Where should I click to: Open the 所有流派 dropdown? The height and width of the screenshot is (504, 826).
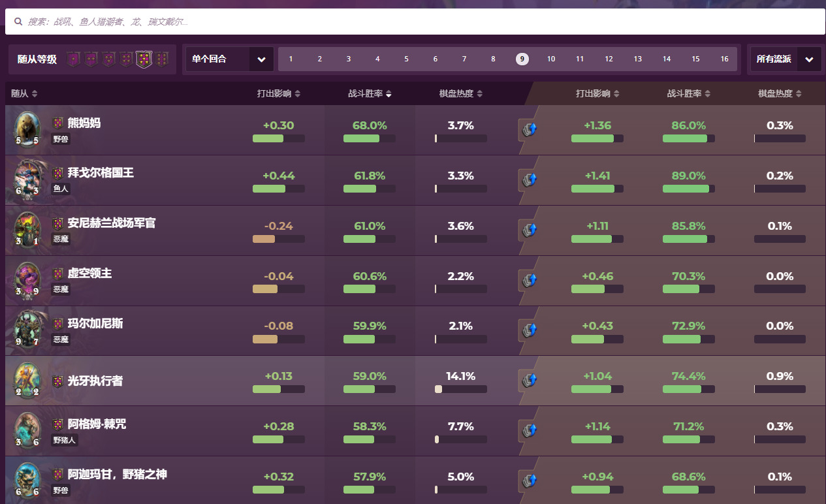tap(786, 59)
